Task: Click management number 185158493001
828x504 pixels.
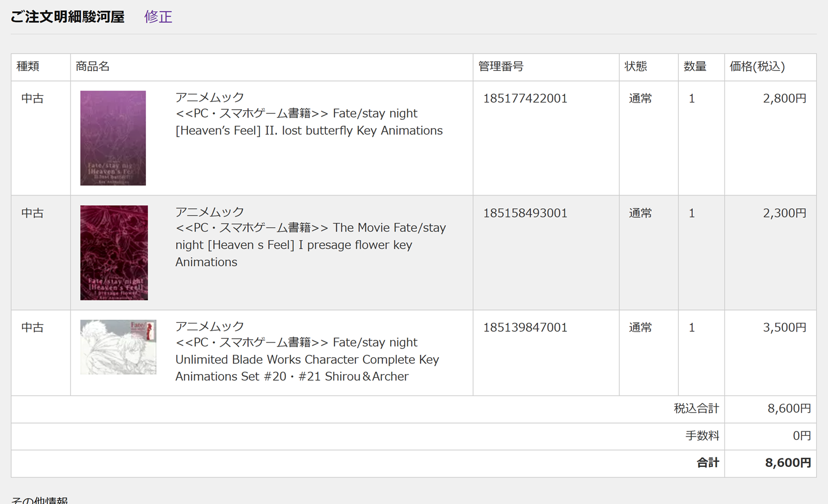Action: [525, 213]
